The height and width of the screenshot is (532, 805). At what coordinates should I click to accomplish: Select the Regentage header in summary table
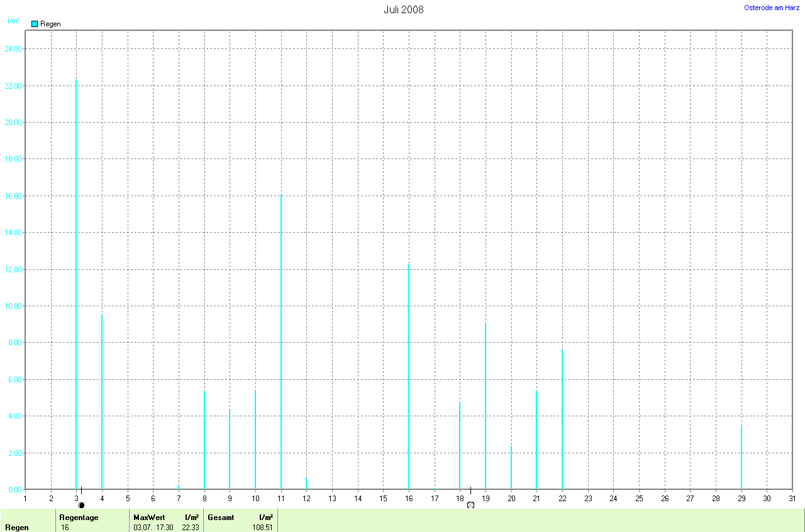79,517
